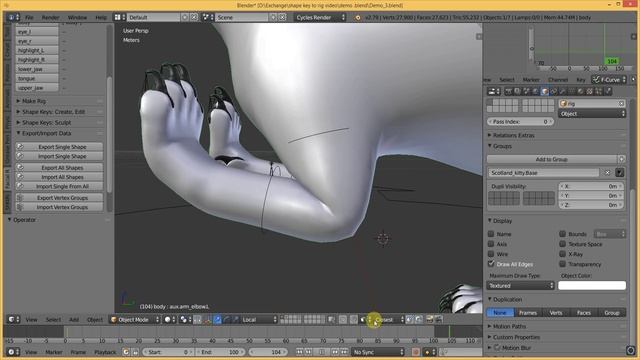
Task: Collapse the Export/Import Data panel
Action: (46, 133)
